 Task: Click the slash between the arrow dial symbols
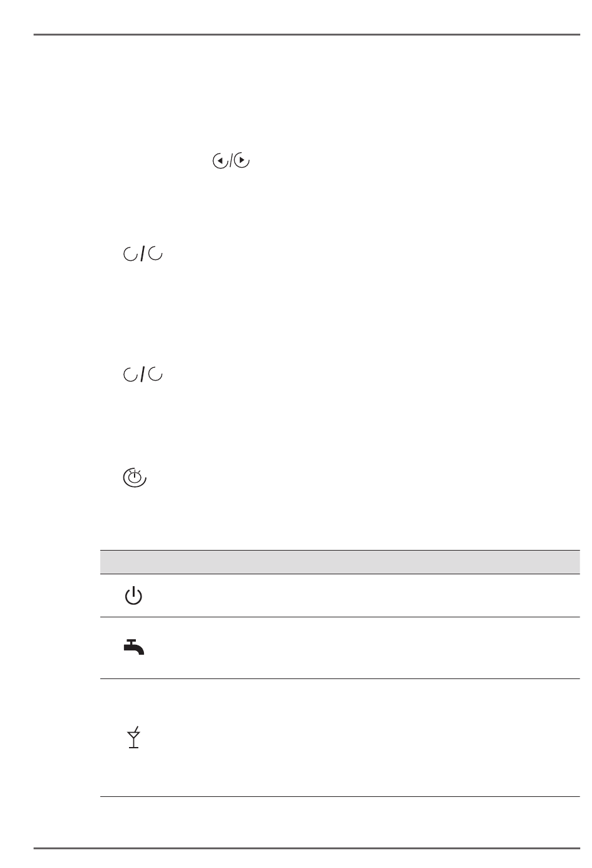pyautogui.click(x=231, y=162)
